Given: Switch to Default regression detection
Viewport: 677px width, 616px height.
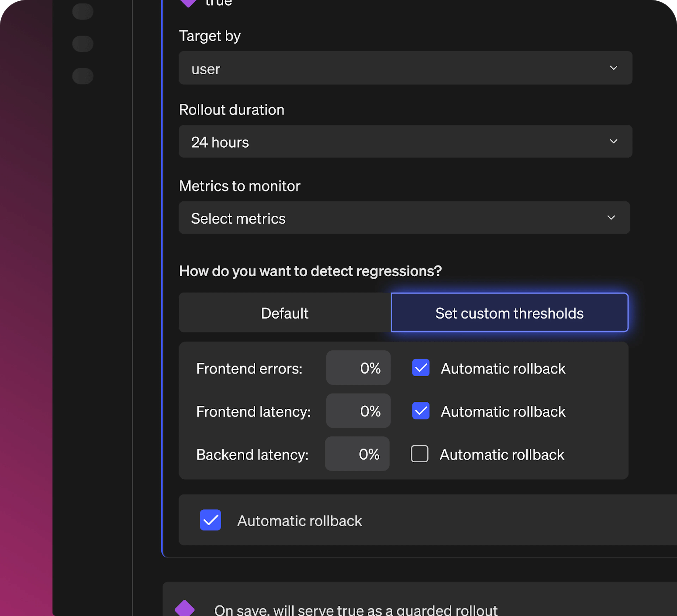Looking at the screenshot, I should (x=284, y=313).
